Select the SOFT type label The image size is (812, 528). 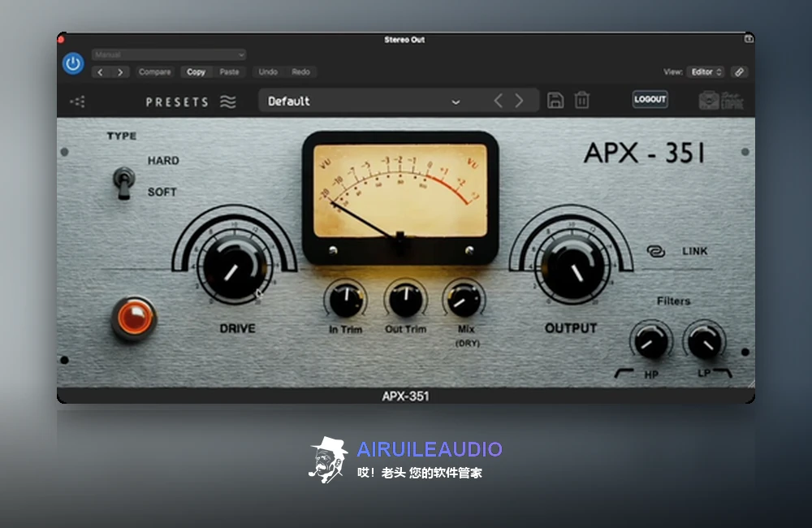point(162,192)
